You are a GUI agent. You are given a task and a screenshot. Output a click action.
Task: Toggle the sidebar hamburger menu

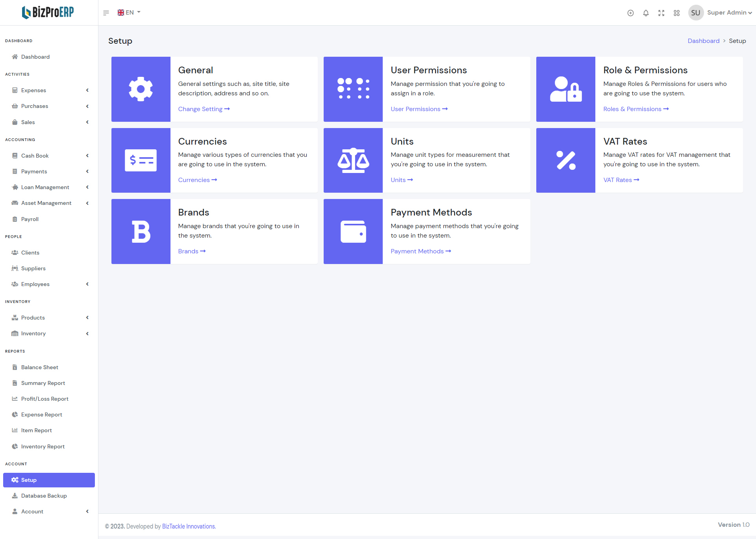tap(106, 13)
